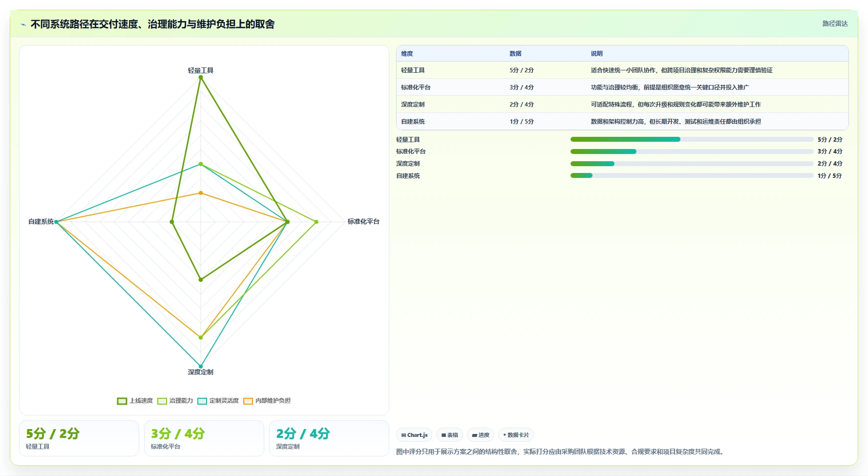Image resolution: width=868 pixels, height=476 pixels.
Task: Select the card title about 交付速度、治理能力与维护负担
Action: [x=152, y=24]
